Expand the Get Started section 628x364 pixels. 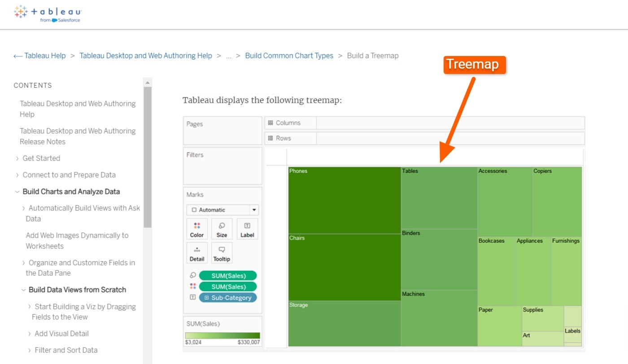tap(17, 159)
